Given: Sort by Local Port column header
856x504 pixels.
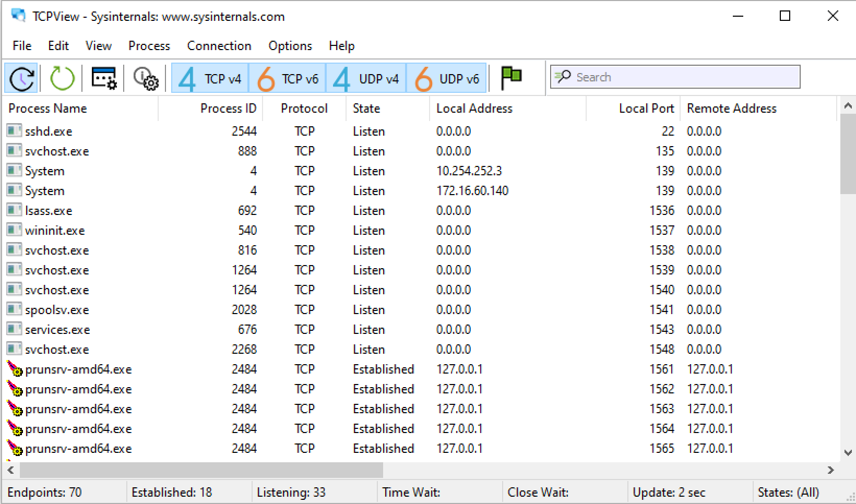Looking at the screenshot, I should [x=646, y=109].
